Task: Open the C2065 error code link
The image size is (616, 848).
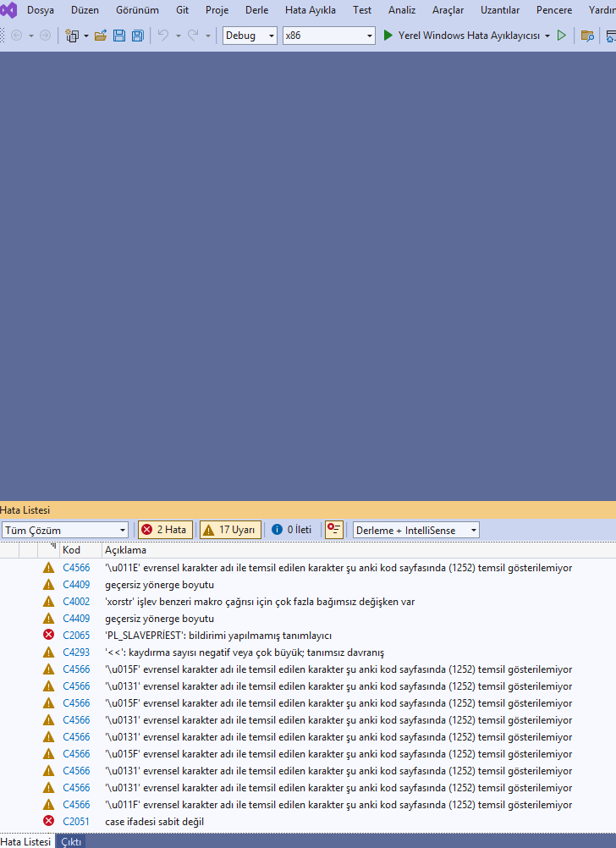Action: click(x=76, y=636)
